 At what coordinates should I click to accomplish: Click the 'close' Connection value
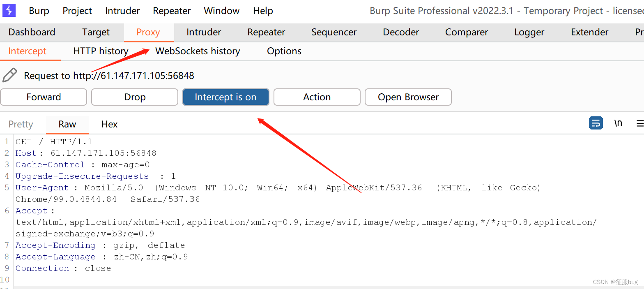click(98, 268)
